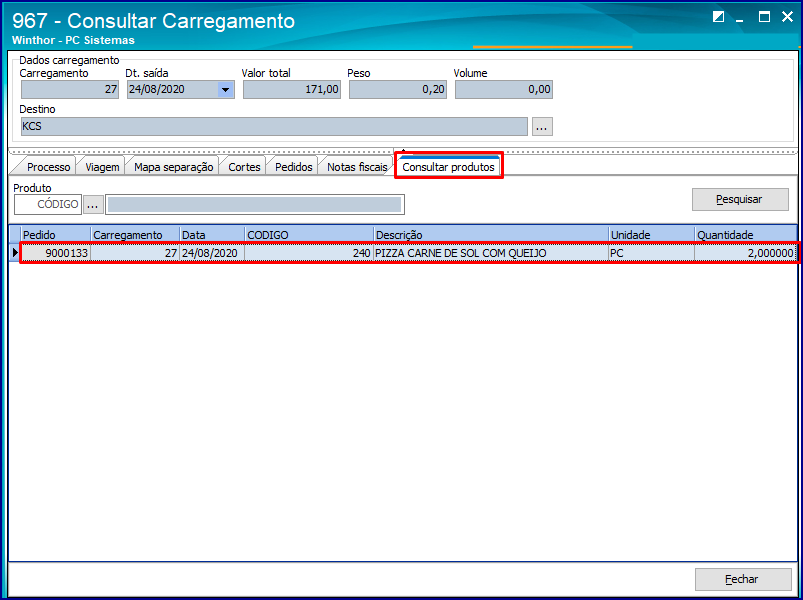The width and height of the screenshot is (803, 600).
Task: Click the Destino field showing KCS
Action: click(274, 126)
